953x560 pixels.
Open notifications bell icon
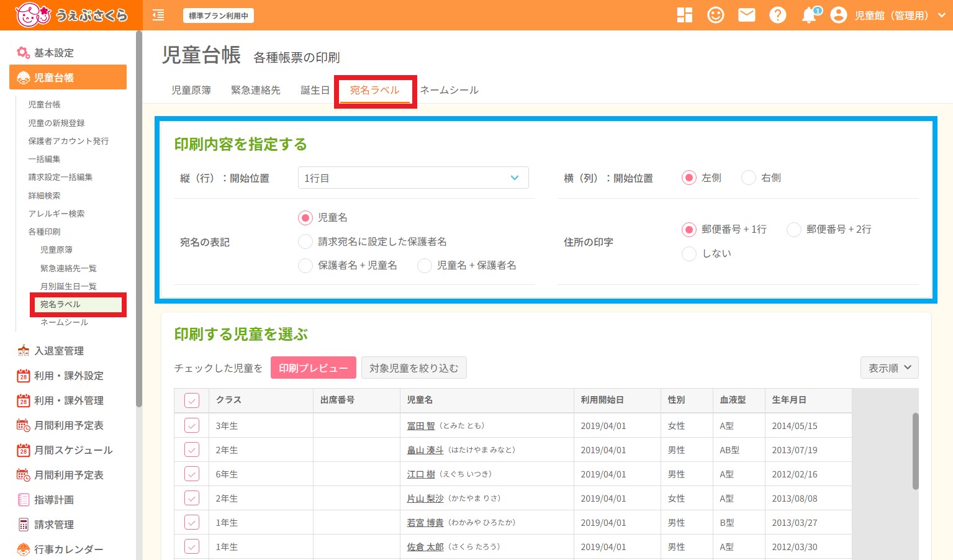[x=810, y=16]
